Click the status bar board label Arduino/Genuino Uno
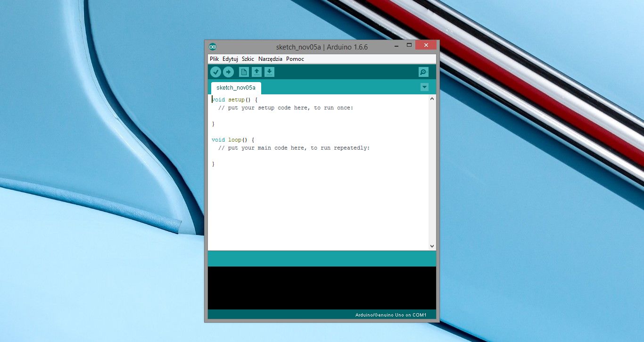Screen dimensions: 644x342 (x=391, y=315)
